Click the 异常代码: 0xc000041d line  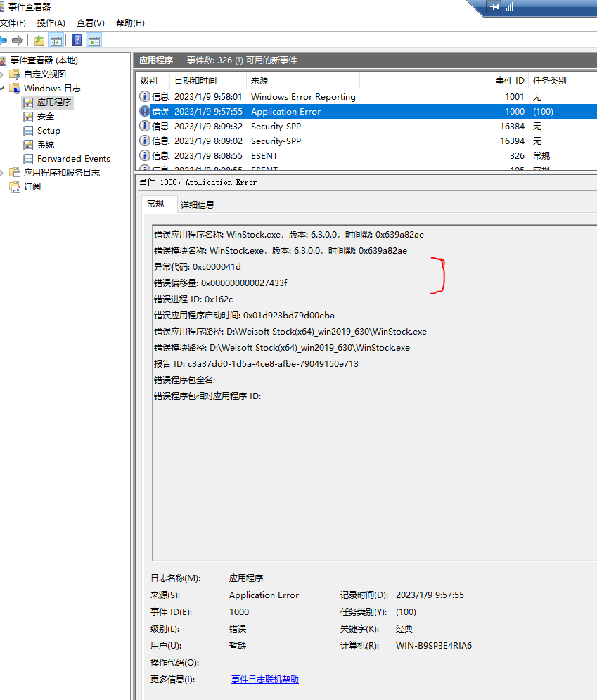(x=198, y=267)
